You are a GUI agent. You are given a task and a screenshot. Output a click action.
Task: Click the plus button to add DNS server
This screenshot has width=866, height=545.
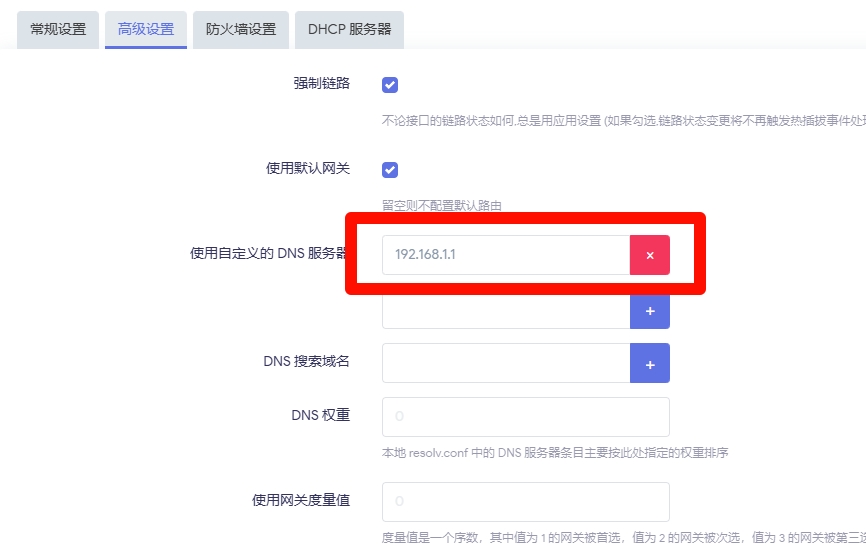tap(649, 311)
